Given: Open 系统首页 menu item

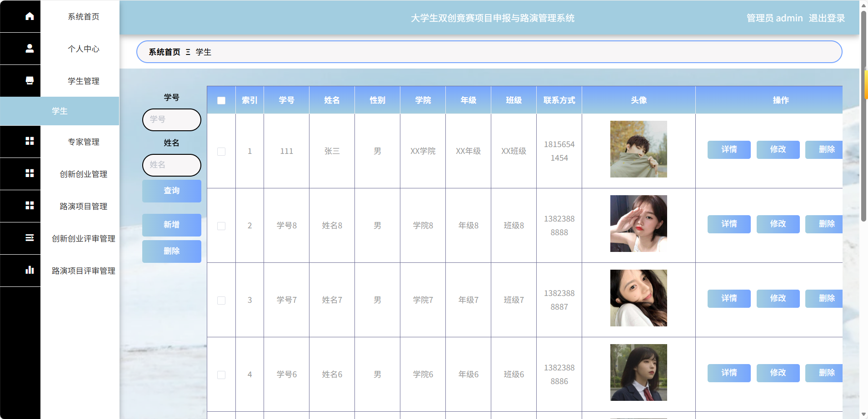Looking at the screenshot, I should 84,16.
